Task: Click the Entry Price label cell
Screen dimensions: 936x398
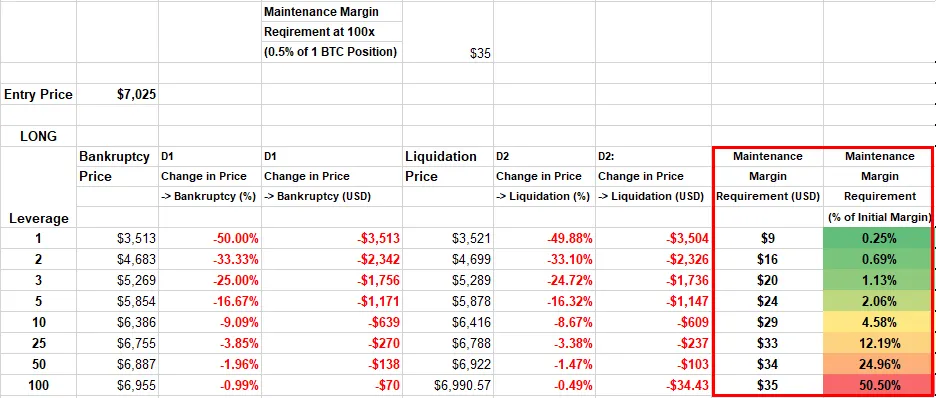Action: (38, 94)
